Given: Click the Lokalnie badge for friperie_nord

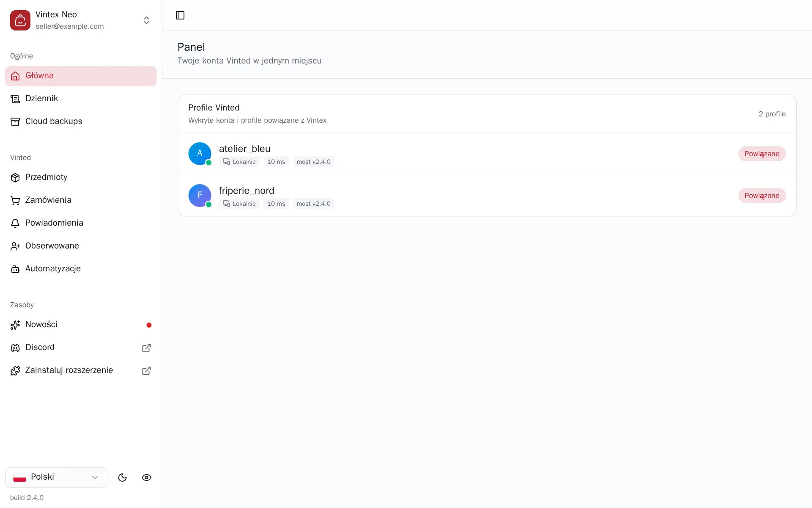Looking at the screenshot, I should pyautogui.click(x=239, y=204).
